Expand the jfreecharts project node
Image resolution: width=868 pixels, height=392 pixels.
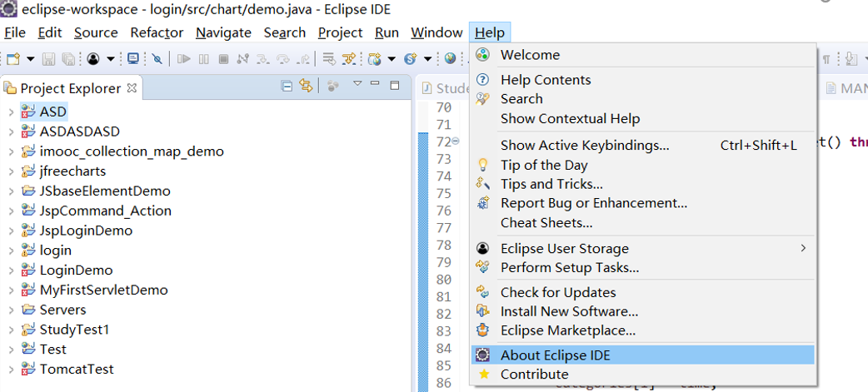tap(11, 171)
